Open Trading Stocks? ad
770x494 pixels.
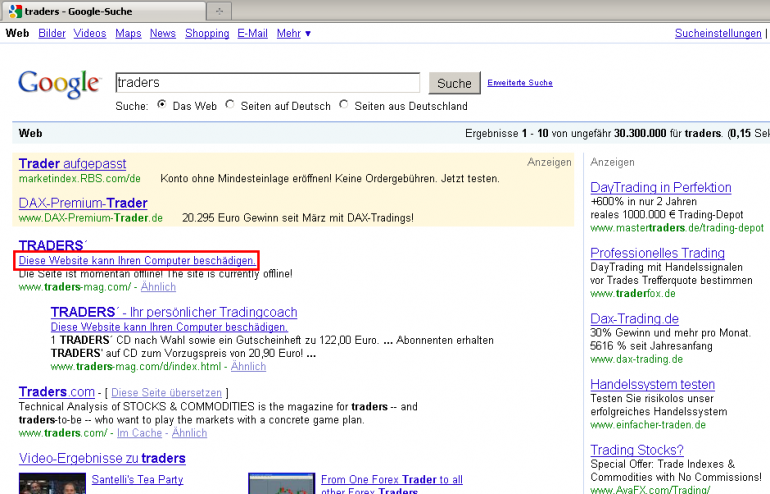pyautogui.click(x=637, y=450)
